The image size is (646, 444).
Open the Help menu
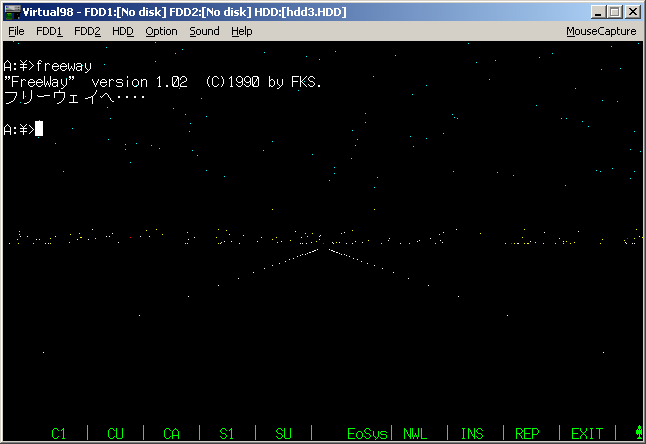tap(241, 31)
